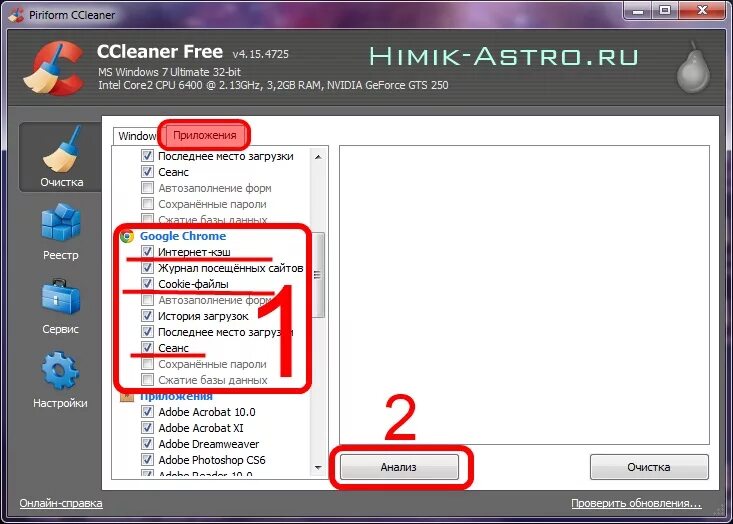Image resolution: width=733 pixels, height=524 pixels.
Task: Click the empty analysis results panel
Action: 524,295
